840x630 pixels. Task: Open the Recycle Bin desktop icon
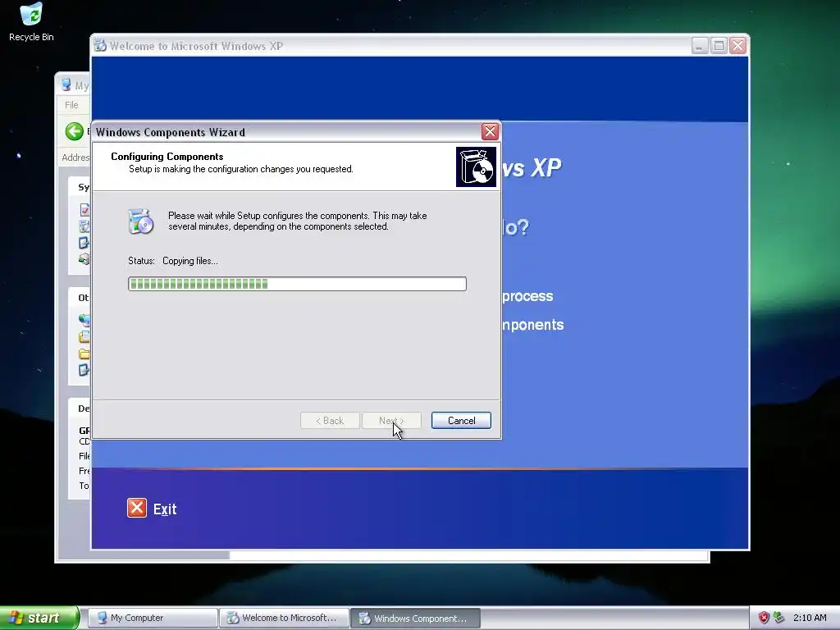tap(31, 22)
